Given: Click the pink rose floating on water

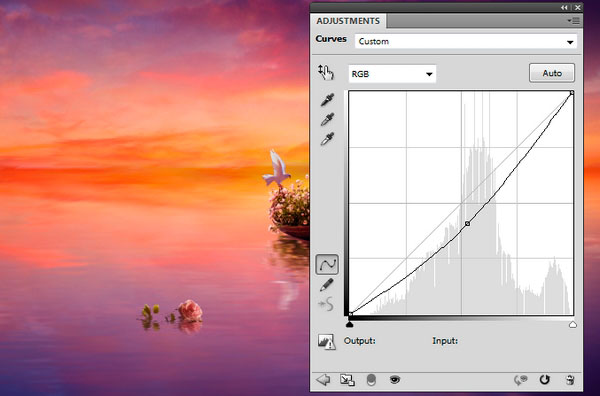Looking at the screenshot, I should [x=190, y=310].
